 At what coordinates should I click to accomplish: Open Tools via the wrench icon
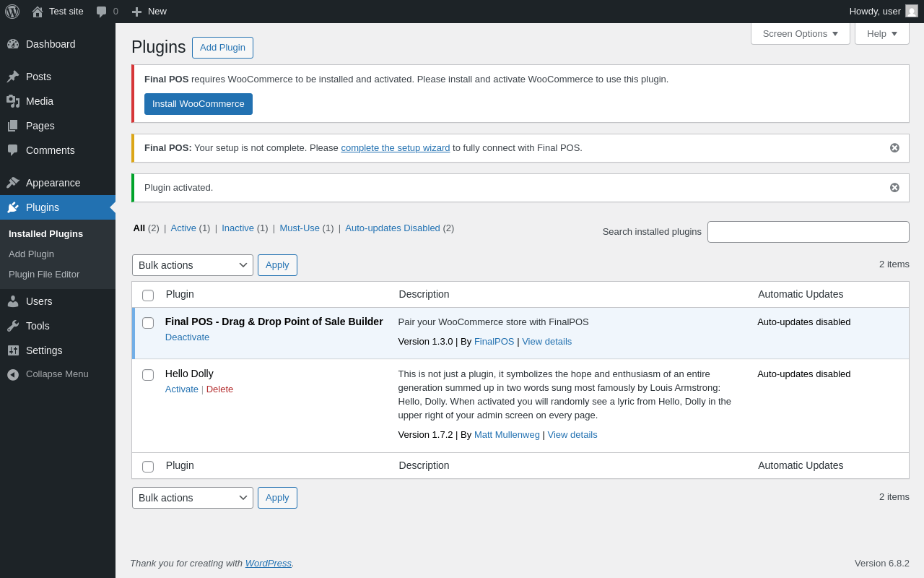click(13, 326)
